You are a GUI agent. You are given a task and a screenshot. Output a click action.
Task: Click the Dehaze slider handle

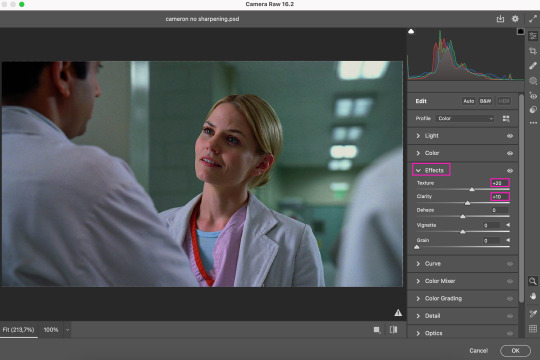click(x=463, y=216)
